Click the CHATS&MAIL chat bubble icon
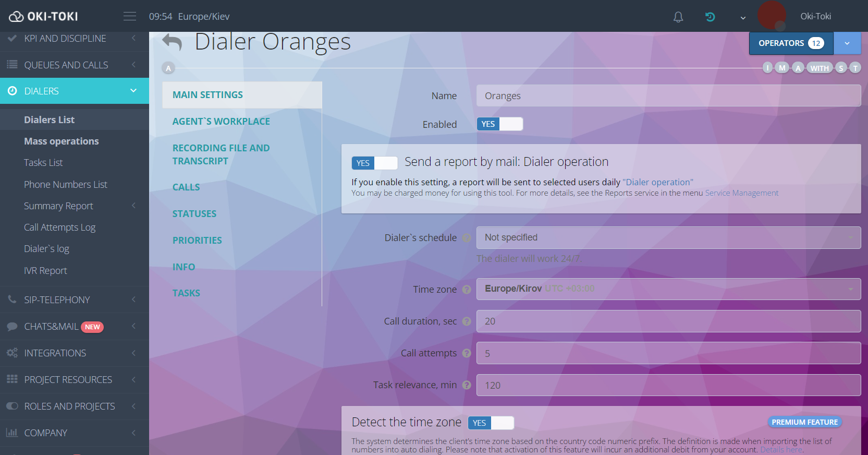Image resolution: width=868 pixels, height=455 pixels. (x=12, y=327)
